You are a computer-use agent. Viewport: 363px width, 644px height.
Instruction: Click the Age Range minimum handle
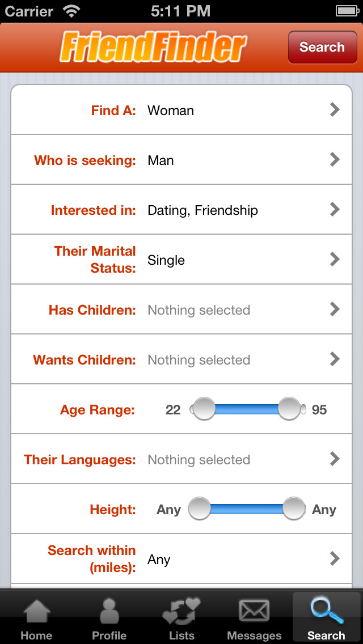[x=203, y=409]
